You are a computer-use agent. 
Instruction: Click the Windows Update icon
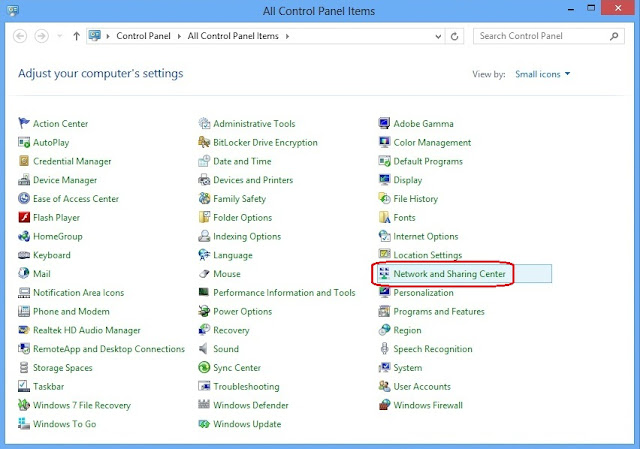pyautogui.click(x=204, y=424)
